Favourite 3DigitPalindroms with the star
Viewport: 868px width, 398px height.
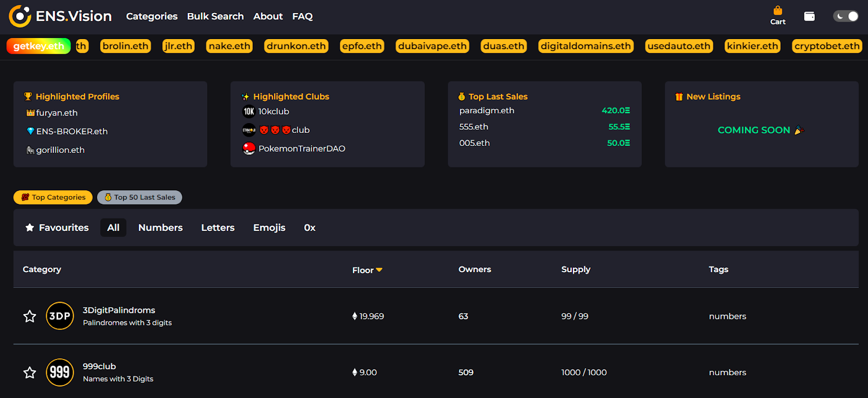click(x=30, y=316)
